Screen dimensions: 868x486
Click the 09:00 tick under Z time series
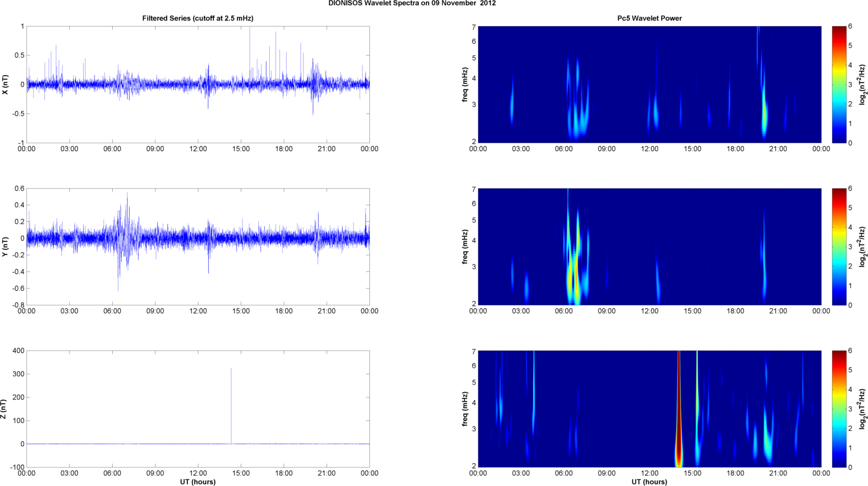click(155, 473)
